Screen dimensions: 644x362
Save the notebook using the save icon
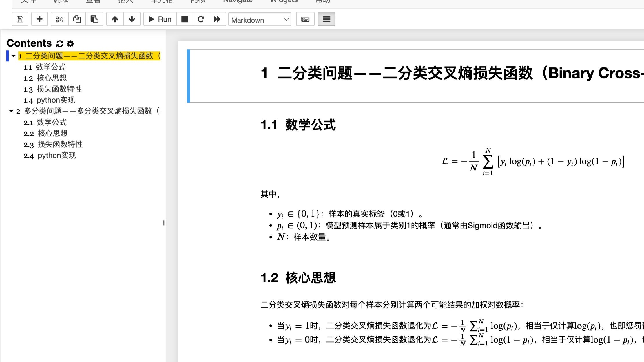tap(19, 19)
